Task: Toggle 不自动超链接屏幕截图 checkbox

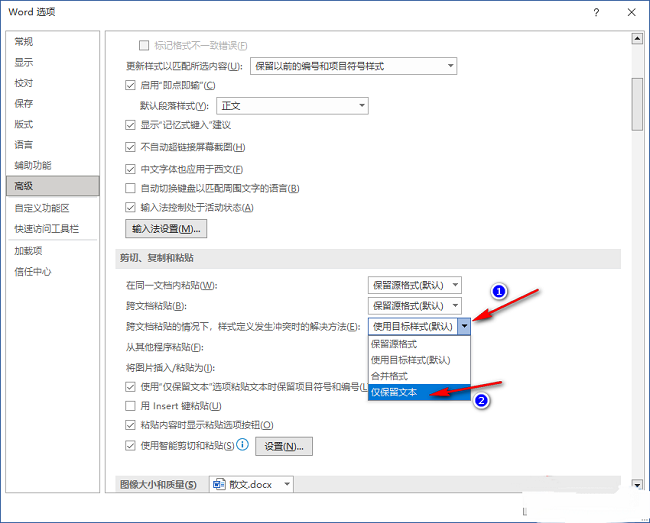Action: click(130, 147)
